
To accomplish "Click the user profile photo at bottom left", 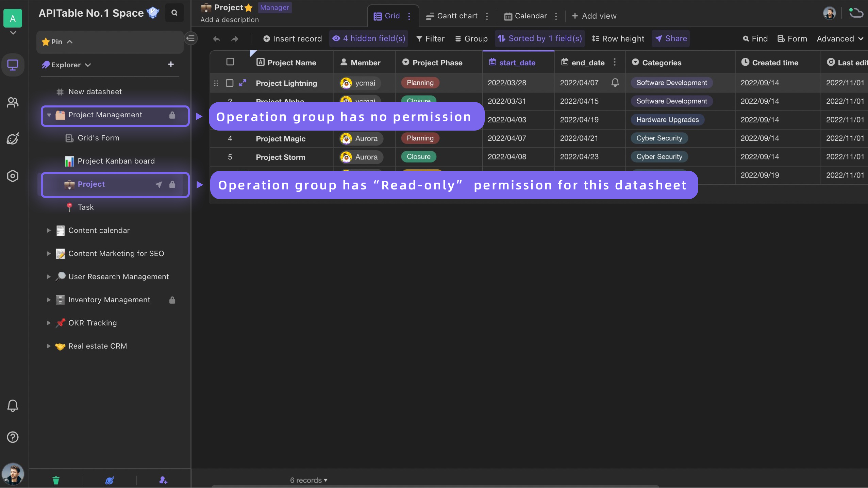I will click(x=13, y=474).
